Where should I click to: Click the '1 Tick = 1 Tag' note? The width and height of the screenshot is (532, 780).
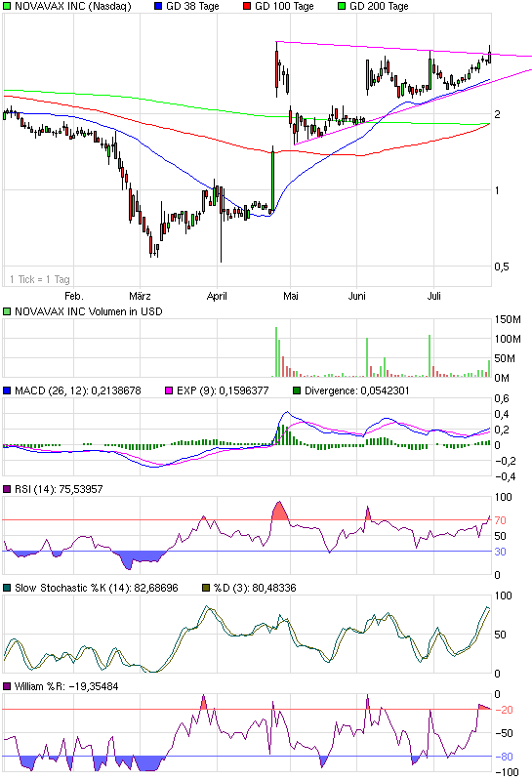pyautogui.click(x=40, y=279)
